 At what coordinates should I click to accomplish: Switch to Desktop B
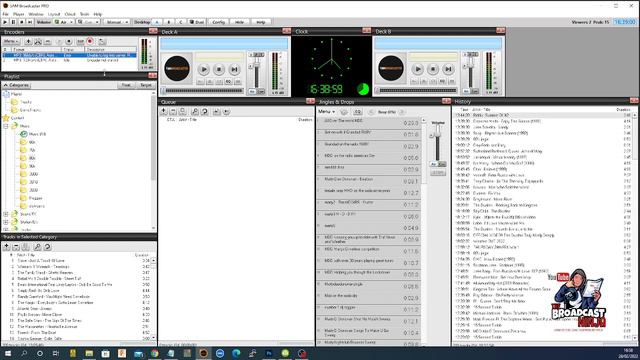[169, 22]
